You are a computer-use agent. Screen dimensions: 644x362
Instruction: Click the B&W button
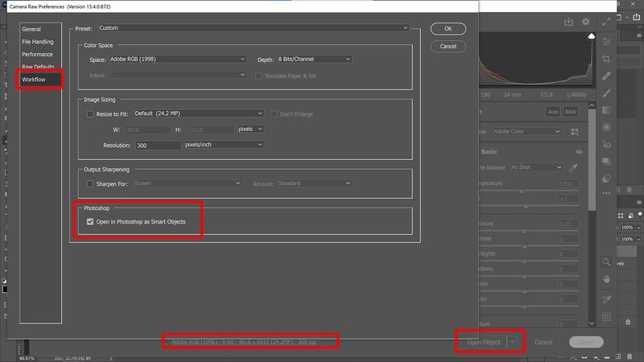tap(571, 112)
